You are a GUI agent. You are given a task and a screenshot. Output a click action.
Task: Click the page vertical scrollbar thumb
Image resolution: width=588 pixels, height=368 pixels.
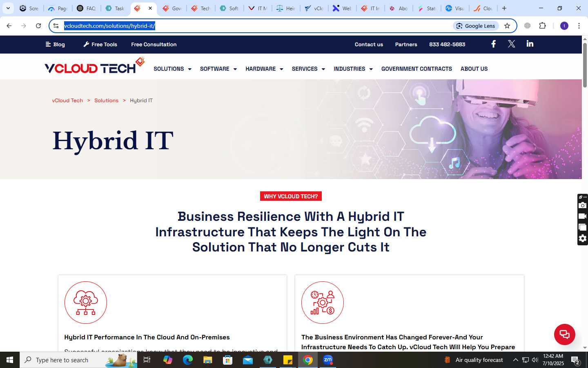point(585,65)
